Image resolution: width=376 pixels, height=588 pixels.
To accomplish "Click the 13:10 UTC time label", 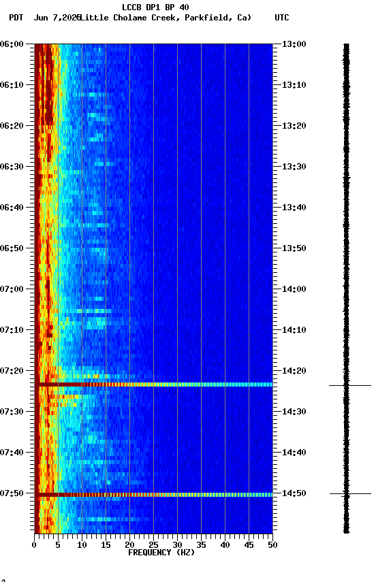I will (294, 85).
